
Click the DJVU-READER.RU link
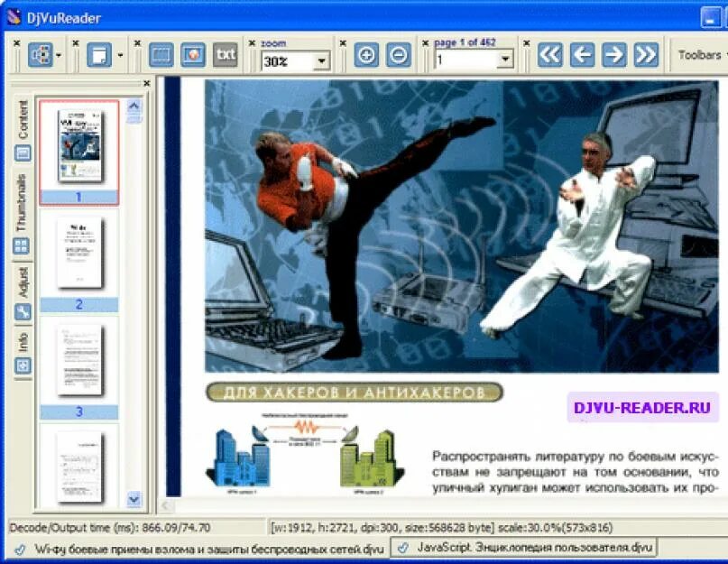[x=642, y=408]
